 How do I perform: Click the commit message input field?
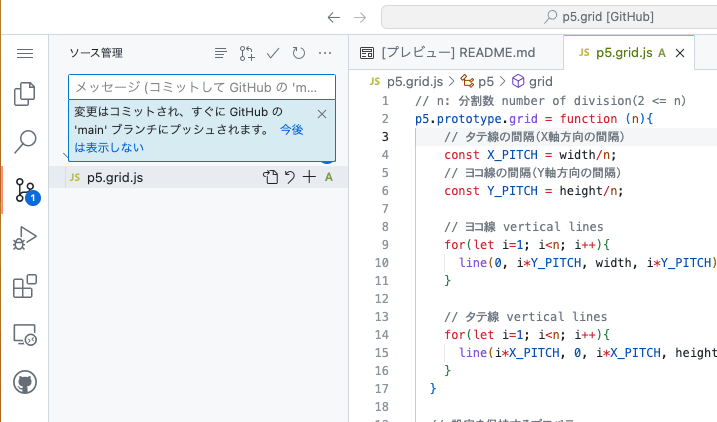[x=200, y=87]
